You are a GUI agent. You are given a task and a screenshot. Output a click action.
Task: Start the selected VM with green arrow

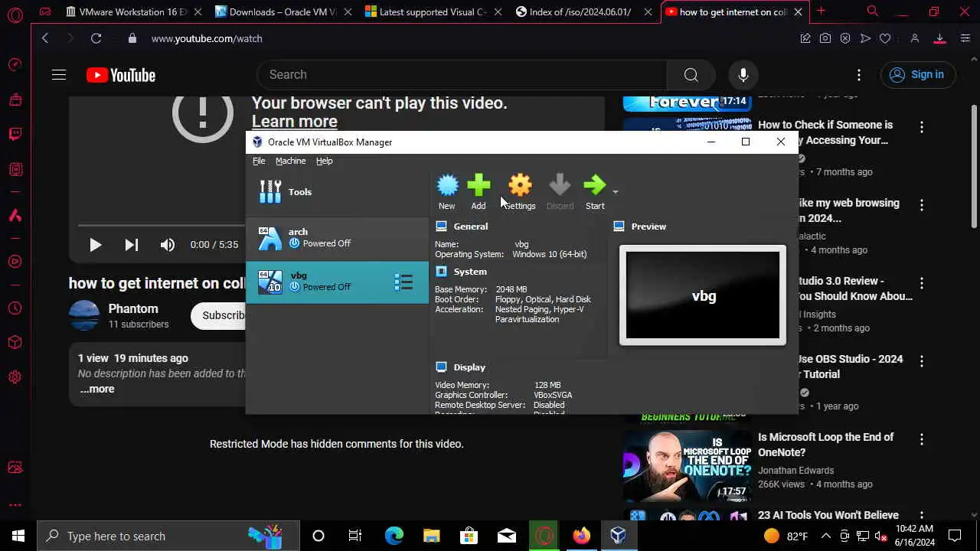click(x=595, y=185)
